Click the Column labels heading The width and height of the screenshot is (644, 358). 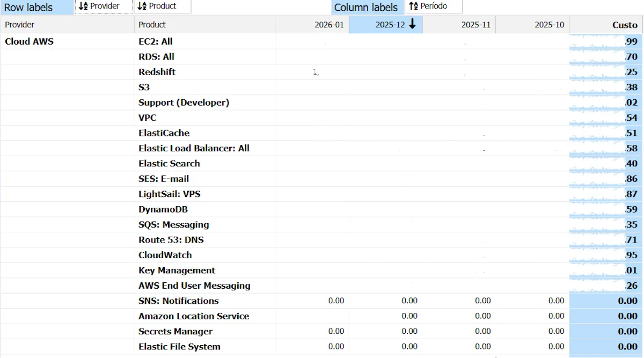pos(366,8)
